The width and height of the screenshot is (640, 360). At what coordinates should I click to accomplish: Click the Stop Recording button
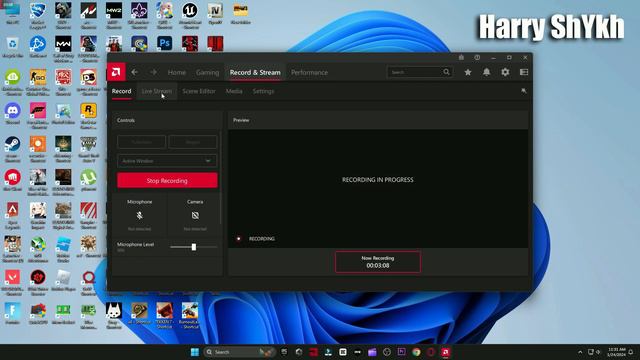(167, 180)
